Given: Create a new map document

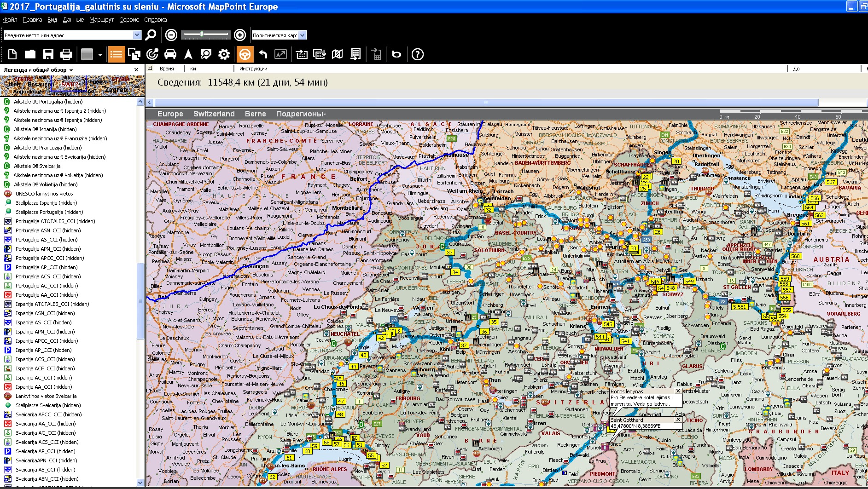Looking at the screenshot, I should [x=12, y=54].
